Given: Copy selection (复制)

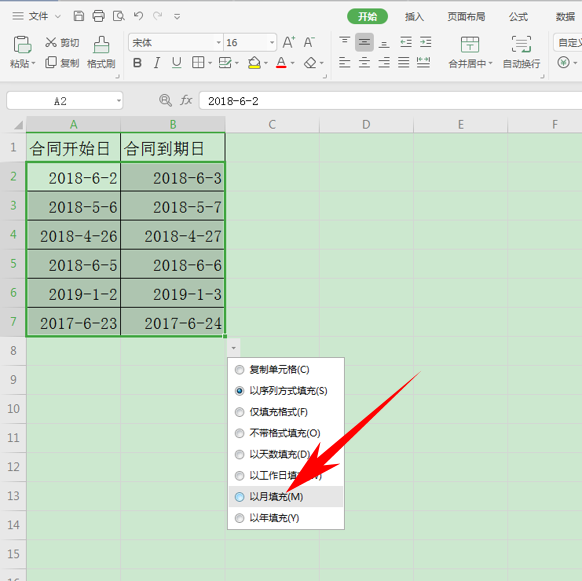Looking at the screenshot, I should tap(62, 63).
